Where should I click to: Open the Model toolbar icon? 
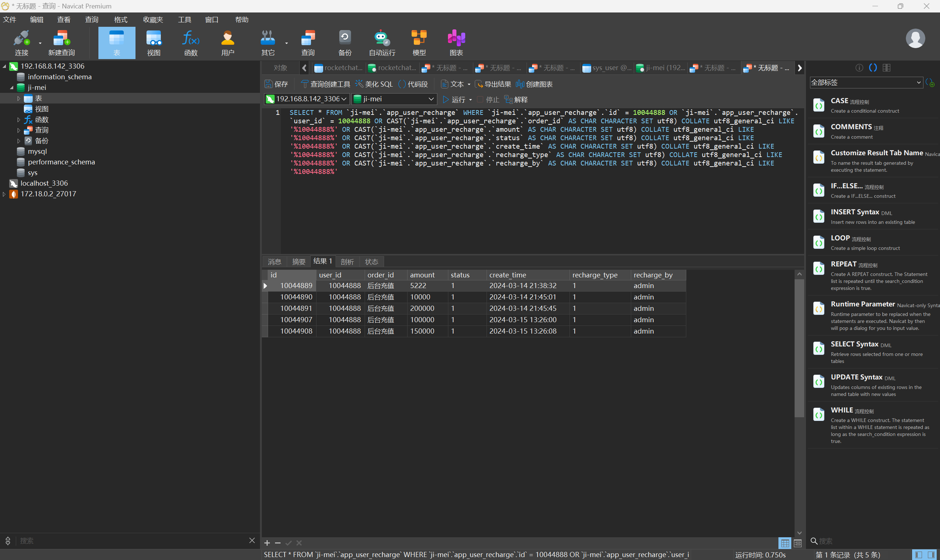(x=419, y=38)
